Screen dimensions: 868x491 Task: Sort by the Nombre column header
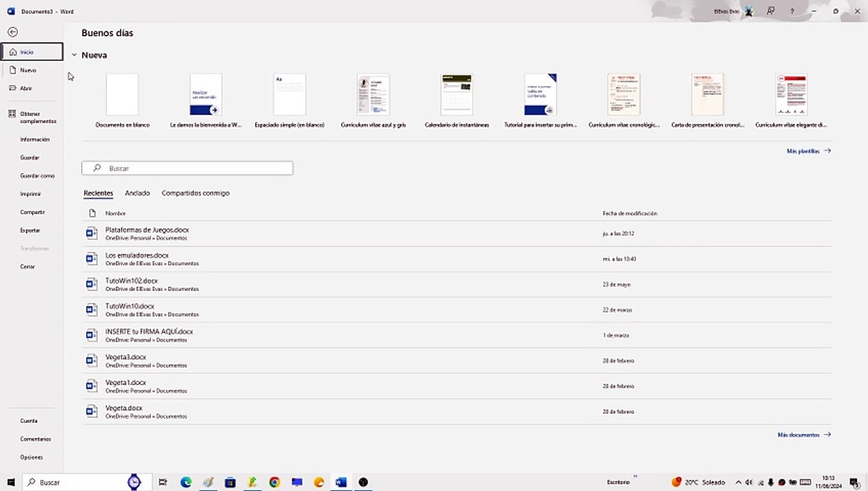point(115,213)
